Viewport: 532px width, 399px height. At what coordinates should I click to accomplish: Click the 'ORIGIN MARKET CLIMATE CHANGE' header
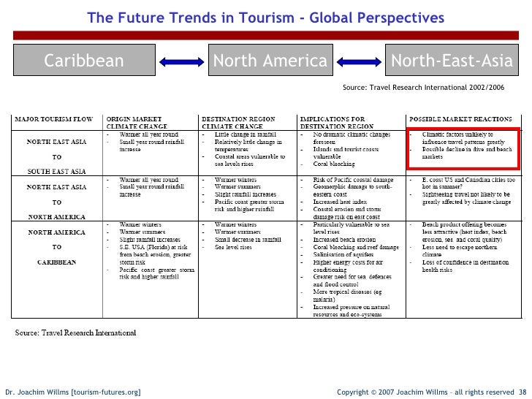[137, 123]
